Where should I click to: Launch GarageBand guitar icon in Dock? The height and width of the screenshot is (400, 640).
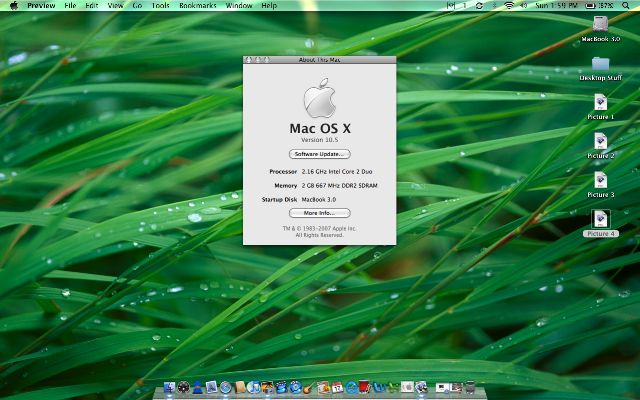(x=309, y=387)
